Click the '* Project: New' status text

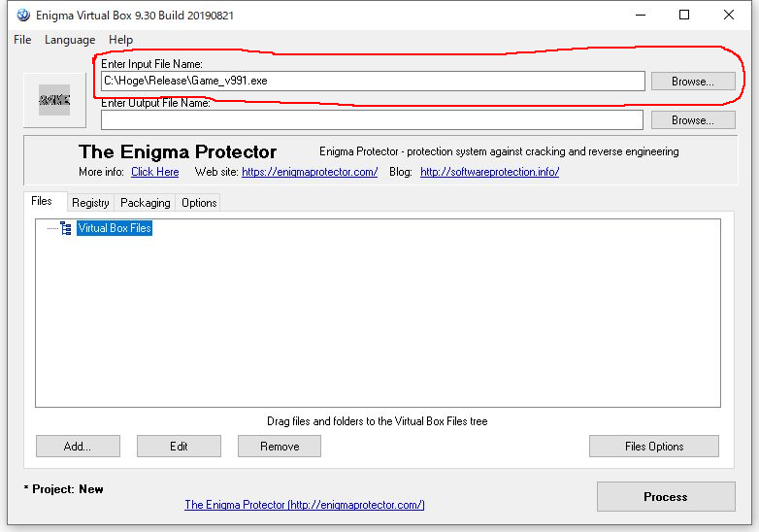(63, 489)
